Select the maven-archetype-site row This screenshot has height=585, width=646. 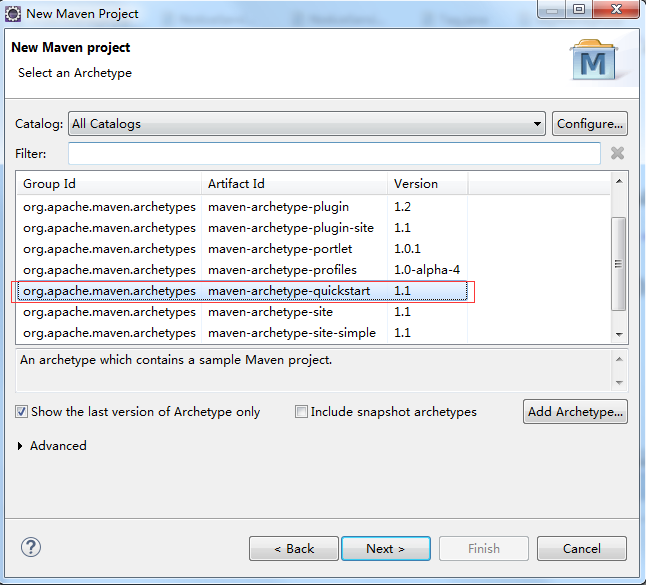[x=242, y=312]
